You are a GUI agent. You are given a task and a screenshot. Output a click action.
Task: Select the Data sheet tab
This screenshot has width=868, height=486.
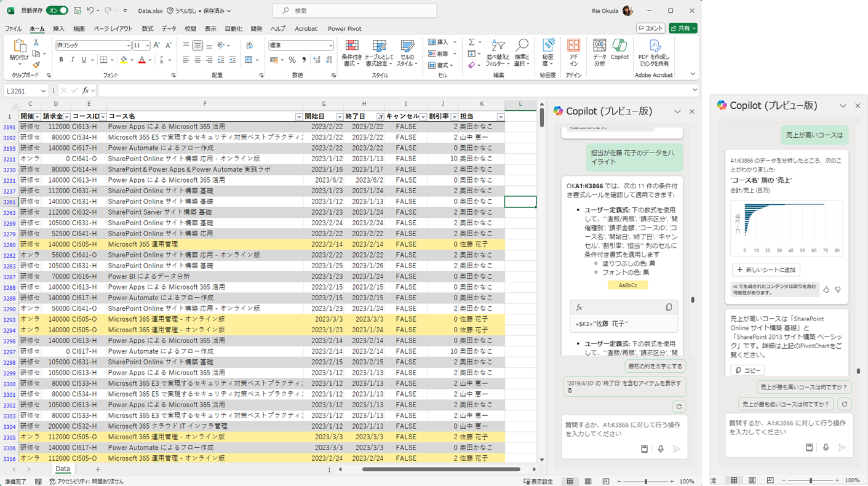(63, 469)
